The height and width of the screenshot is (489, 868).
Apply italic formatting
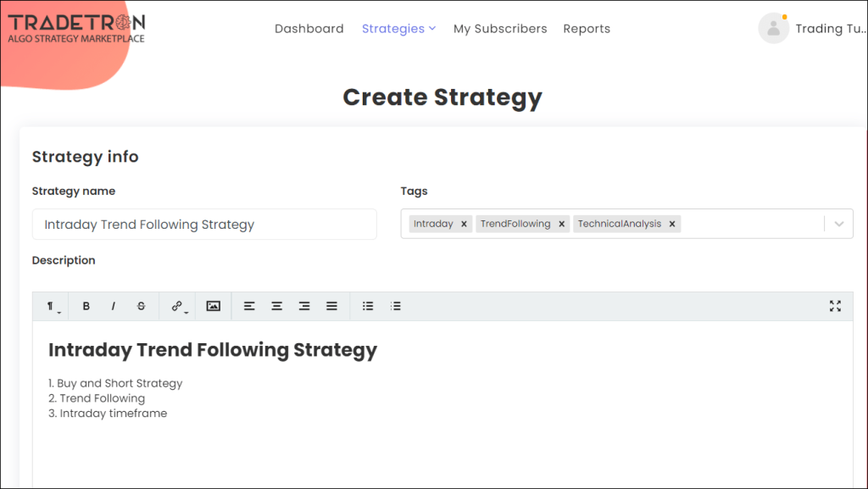point(114,306)
